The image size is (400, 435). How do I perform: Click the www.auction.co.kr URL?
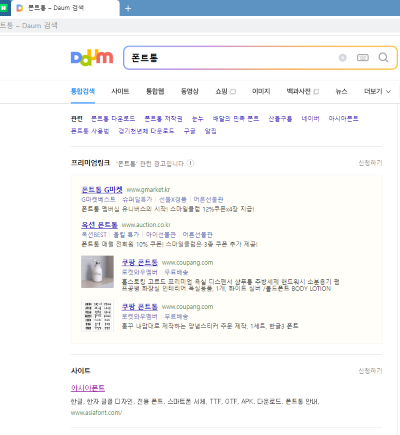tap(146, 225)
